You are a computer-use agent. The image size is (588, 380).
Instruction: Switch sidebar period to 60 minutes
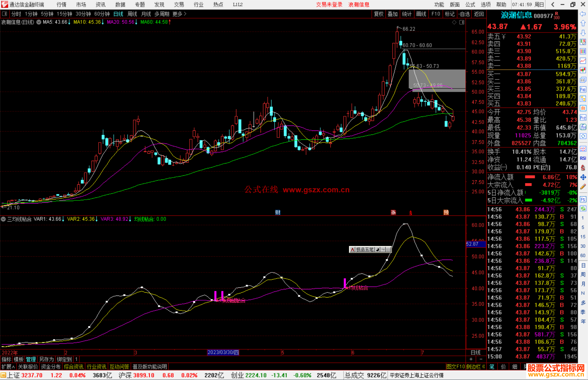click(583, 256)
